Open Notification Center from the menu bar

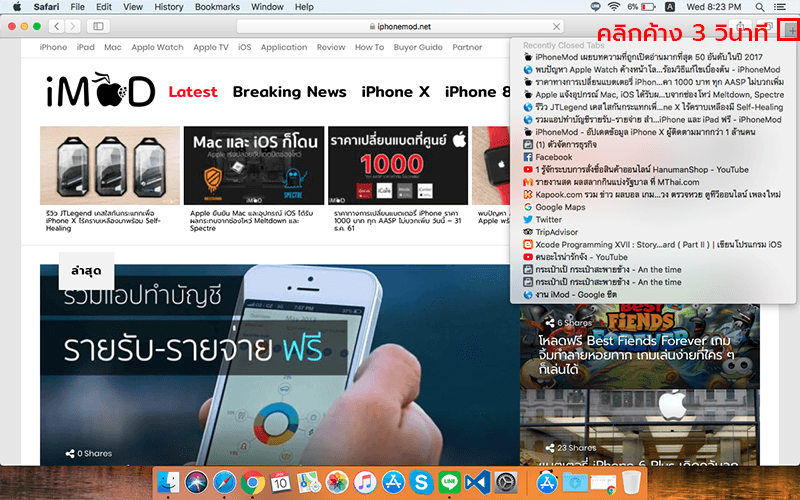click(780, 7)
